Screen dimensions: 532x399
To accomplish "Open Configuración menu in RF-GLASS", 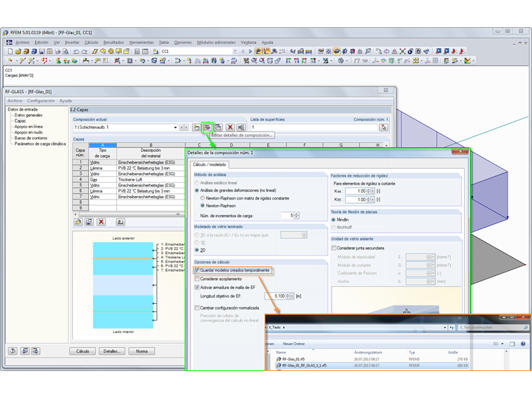I will tap(41, 101).
